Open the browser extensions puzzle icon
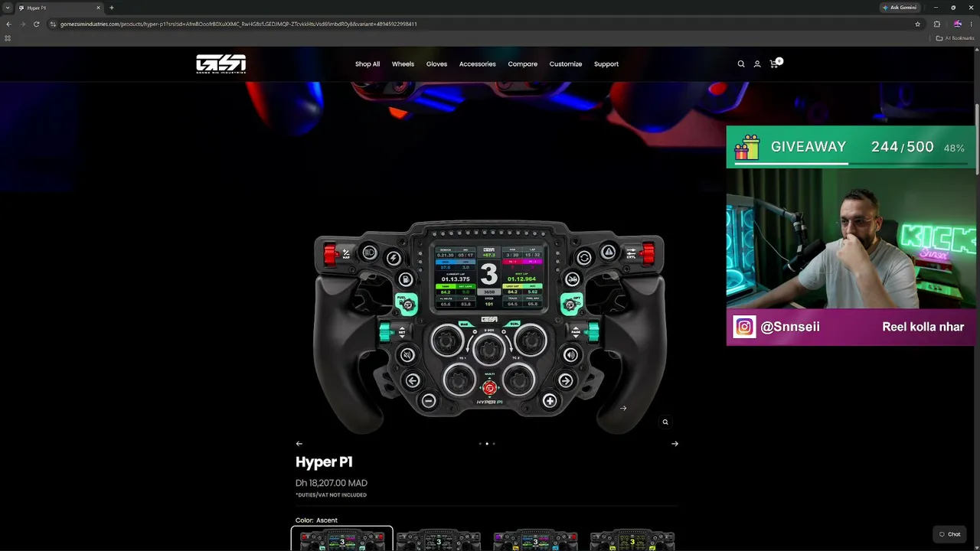Screen dimensions: 980x551 pyautogui.click(x=937, y=24)
